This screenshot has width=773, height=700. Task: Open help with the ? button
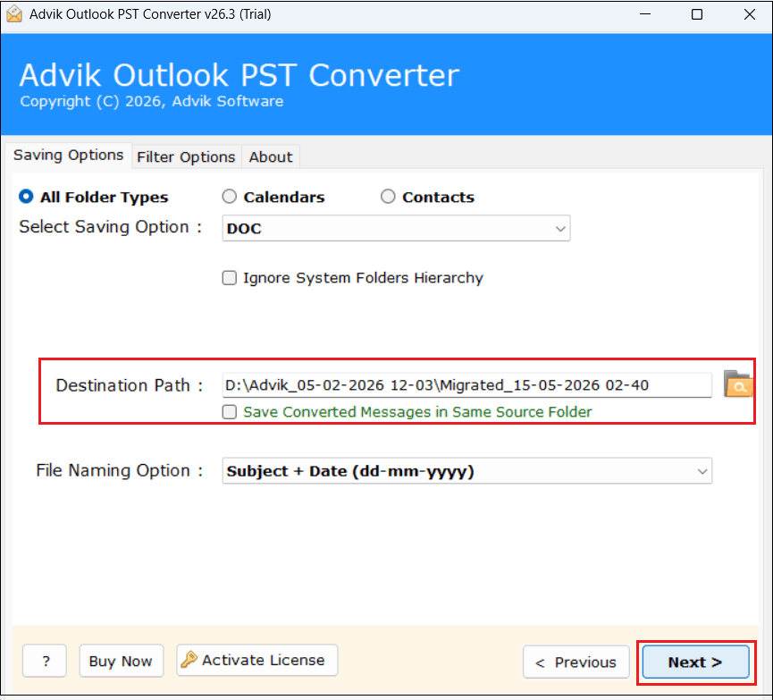[x=45, y=661]
